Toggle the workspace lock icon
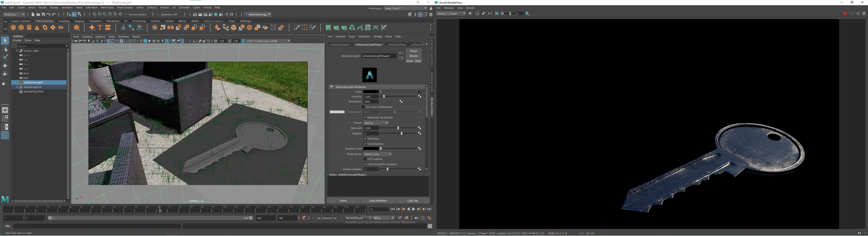 tap(431, 8)
